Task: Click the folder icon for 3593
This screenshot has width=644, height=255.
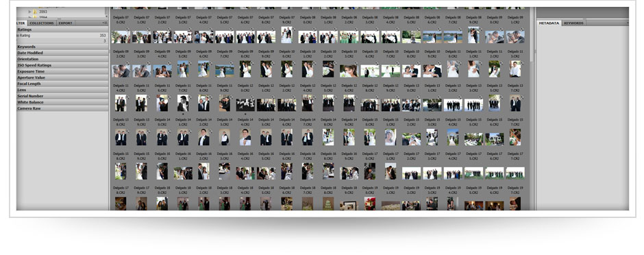Action: pos(36,12)
